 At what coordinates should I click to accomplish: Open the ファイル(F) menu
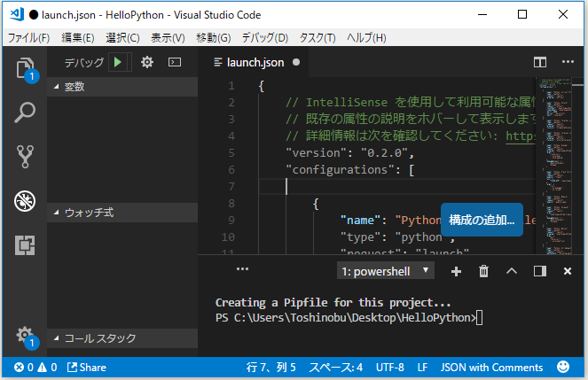pyautogui.click(x=29, y=38)
